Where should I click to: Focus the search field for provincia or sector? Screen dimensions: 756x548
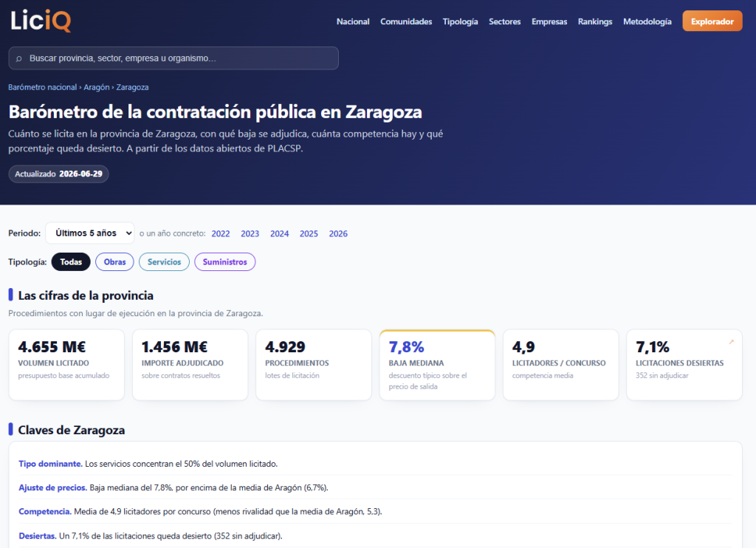173,58
